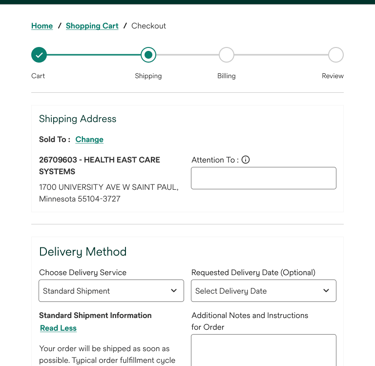Show Attention To info tooltip icon
Viewport: 375px width, 366px height.
245,160
